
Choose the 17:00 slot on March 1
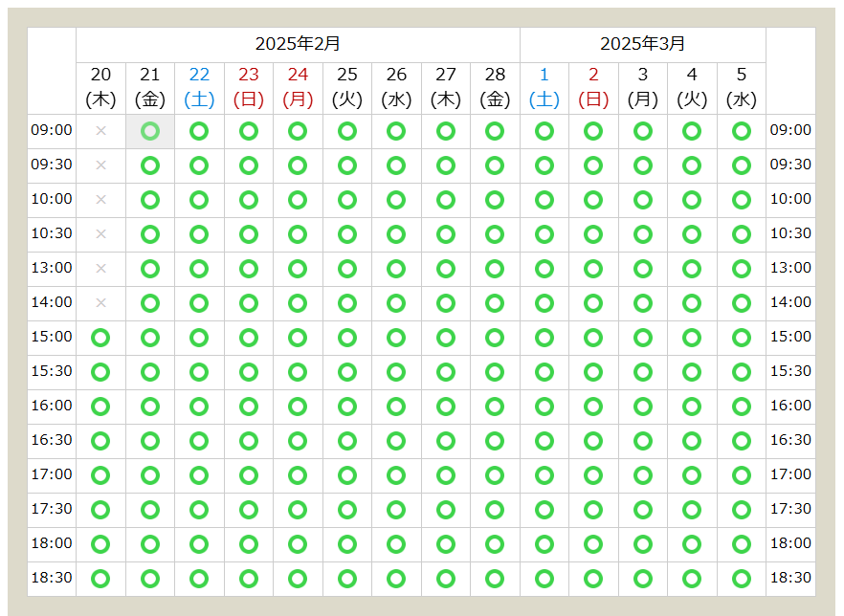click(x=544, y=475)
